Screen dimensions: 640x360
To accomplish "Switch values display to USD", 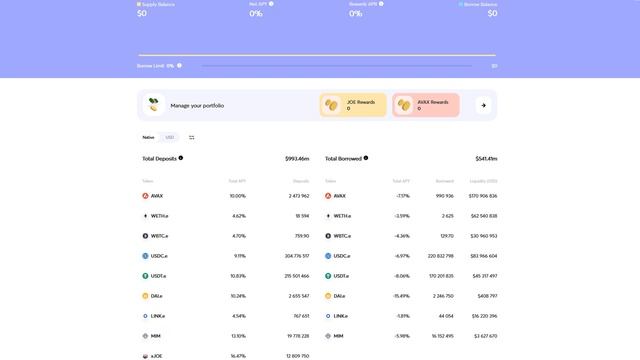I will (x=170, y=138).
